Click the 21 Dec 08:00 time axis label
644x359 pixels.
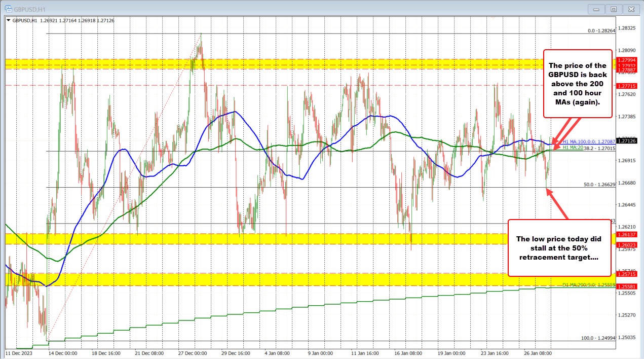150,353
